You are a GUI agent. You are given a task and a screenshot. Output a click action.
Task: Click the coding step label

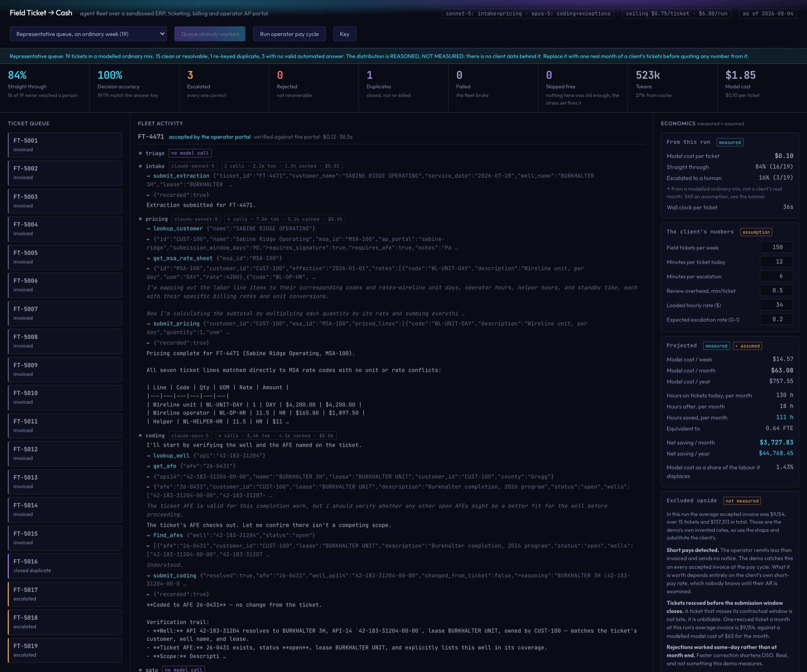tap(155, 436)
